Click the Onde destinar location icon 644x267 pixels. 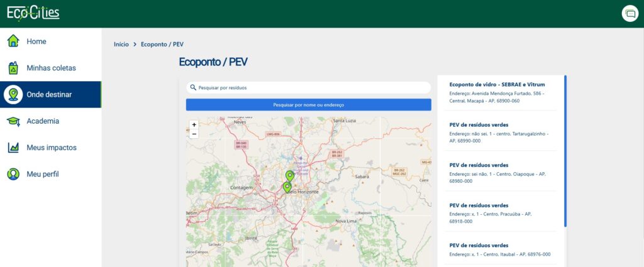pyautogui.click(x=13, y=94)
